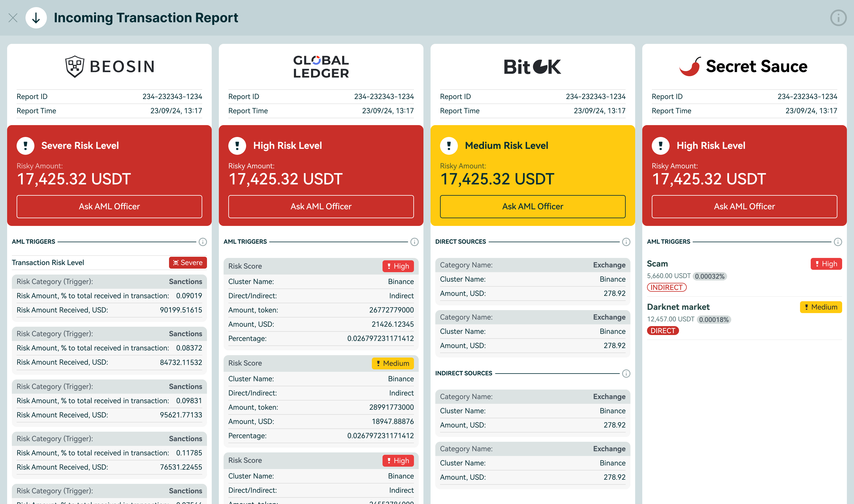Click info icon next to Indirect Sources

pyautogui.click(x=626, y=374)
